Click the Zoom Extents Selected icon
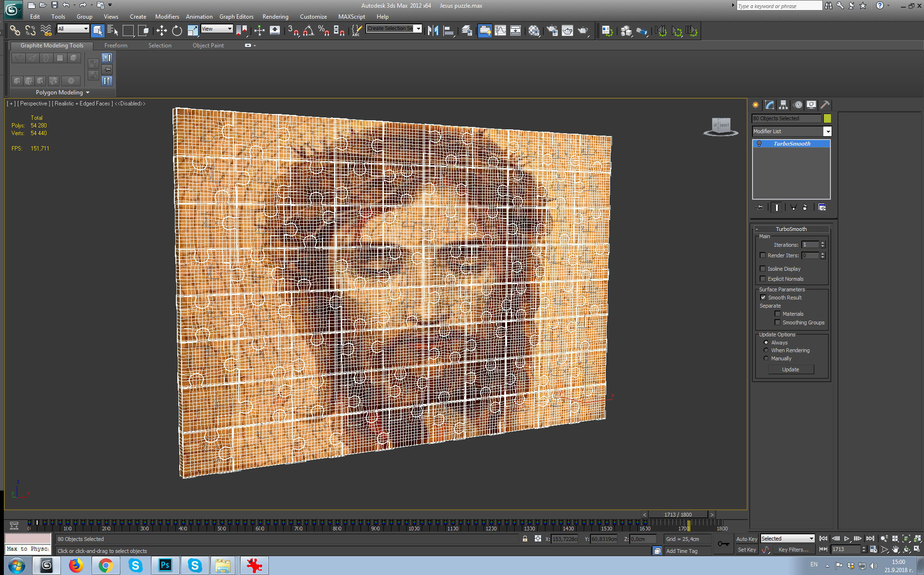 click(906, 539)
